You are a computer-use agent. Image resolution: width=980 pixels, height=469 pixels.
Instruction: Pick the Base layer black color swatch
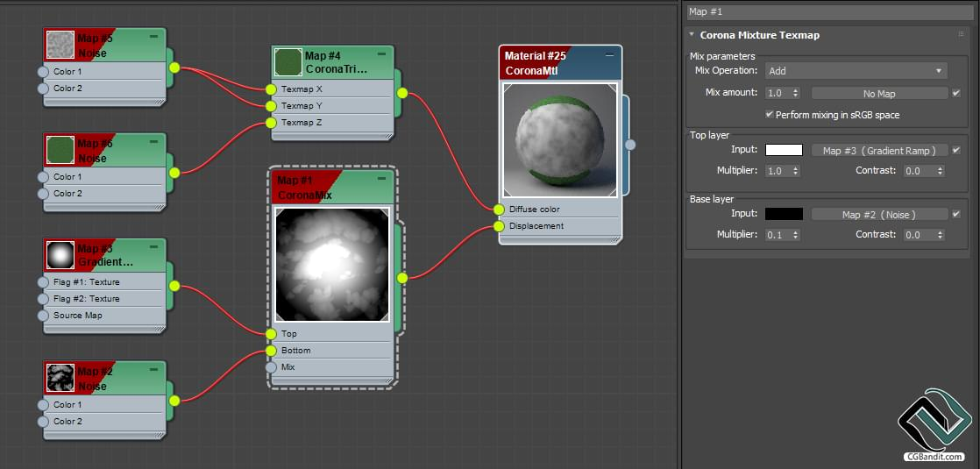point(784,215)
